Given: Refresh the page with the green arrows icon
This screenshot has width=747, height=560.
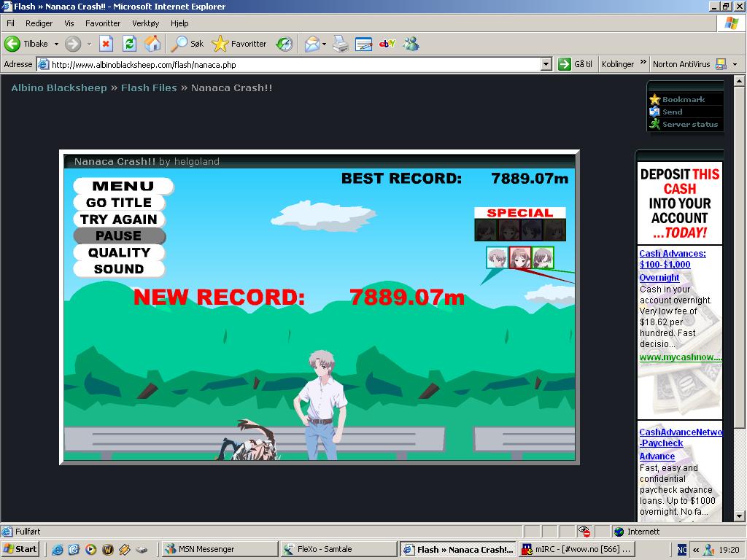Looking at the screenshot, I should (x=129, y=44).
